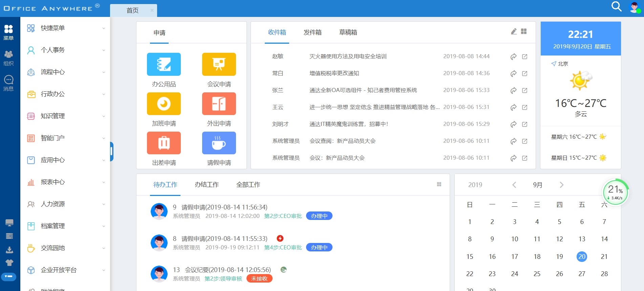Select day 13 in the calendar
This screenshot has width=644, height=291.
[581, 239]
